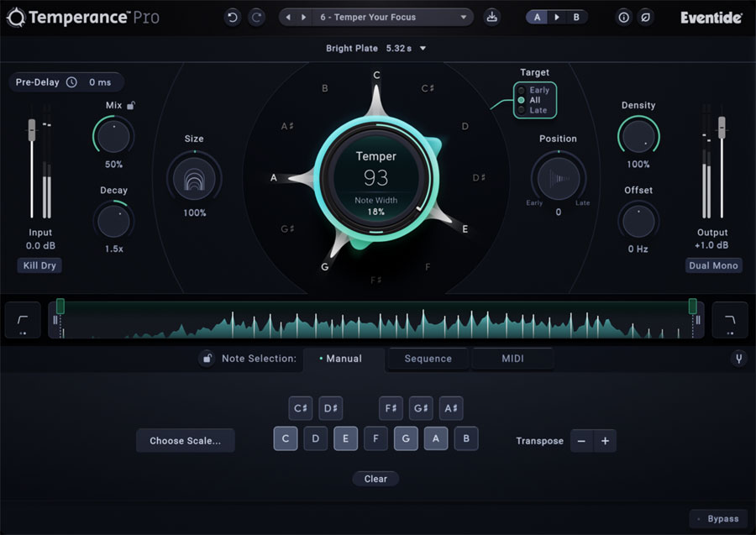Clear all selected notes
This screenshot has height=535, width=756.
pos(375,479)
